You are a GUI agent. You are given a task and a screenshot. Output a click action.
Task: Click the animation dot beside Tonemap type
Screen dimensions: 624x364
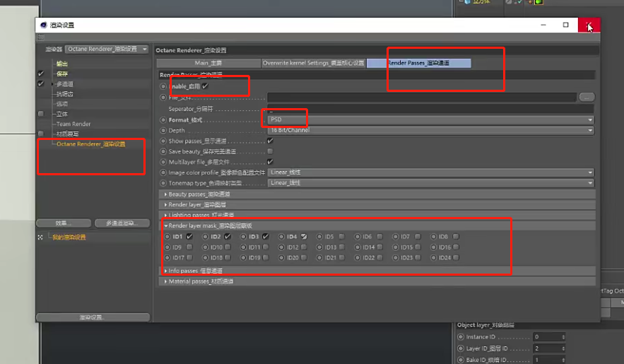[x=163, y=183]
